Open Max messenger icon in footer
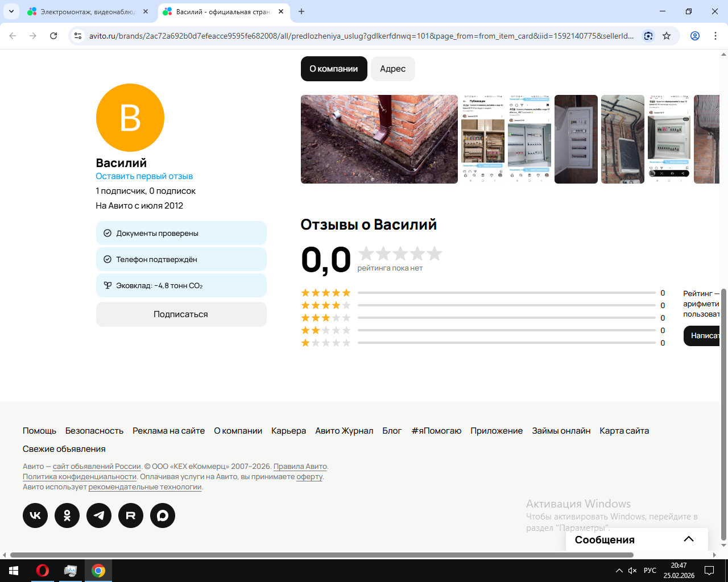 [163, 516]
